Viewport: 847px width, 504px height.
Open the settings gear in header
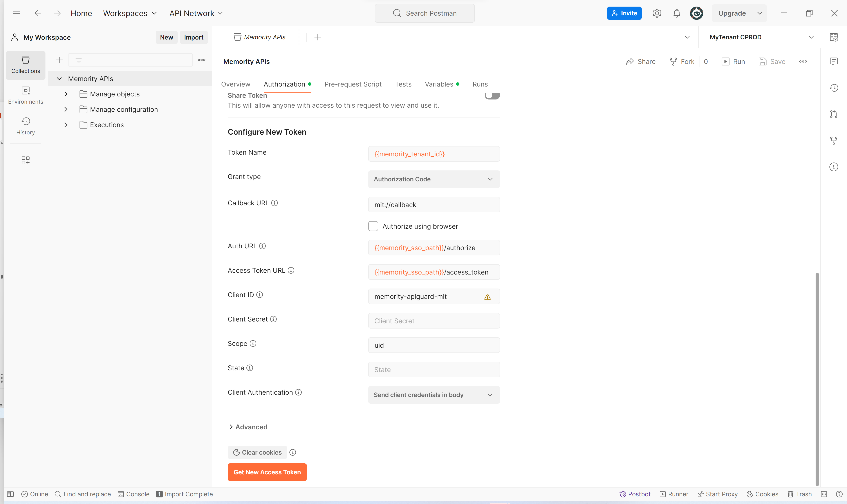pos(657,13)
